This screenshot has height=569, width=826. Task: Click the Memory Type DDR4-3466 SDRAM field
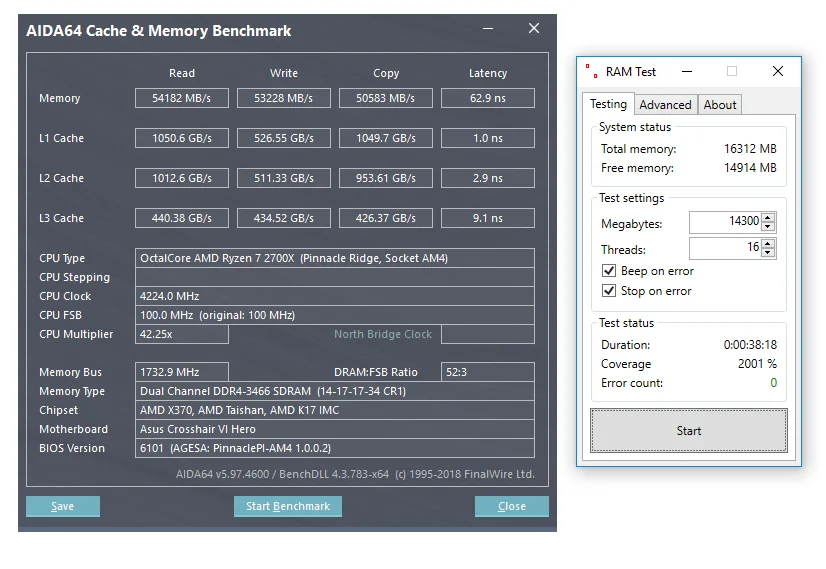coord(335,391)
